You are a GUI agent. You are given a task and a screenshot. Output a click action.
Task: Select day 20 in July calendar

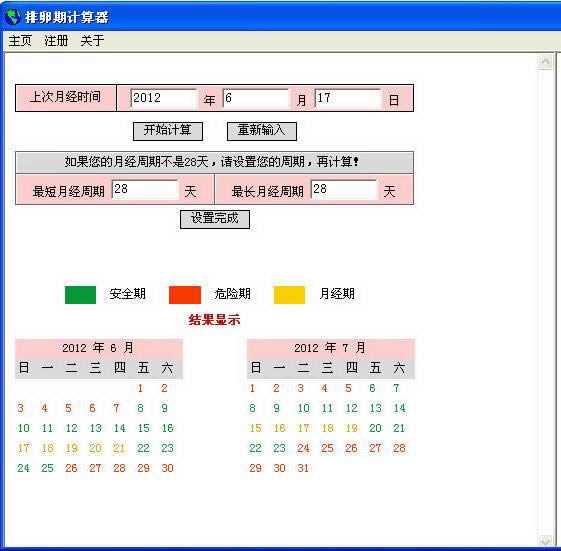click(x=375, y=428)
